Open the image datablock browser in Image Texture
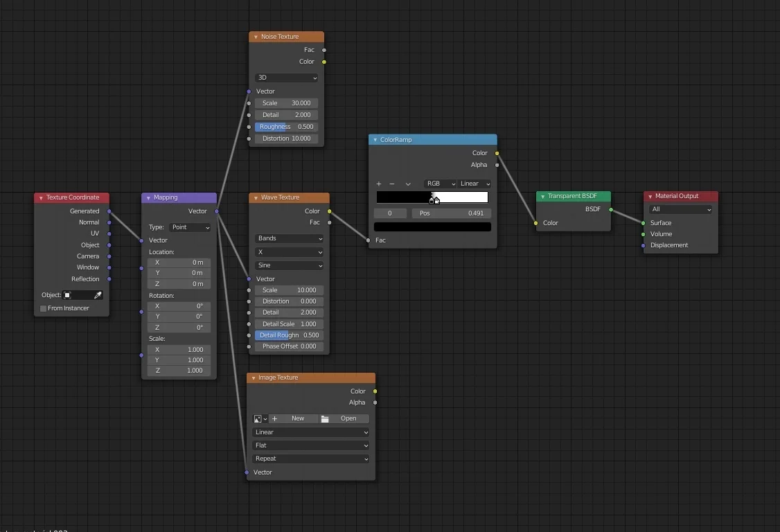The height and width of the screenshot is (532, 780). [259, 418]
